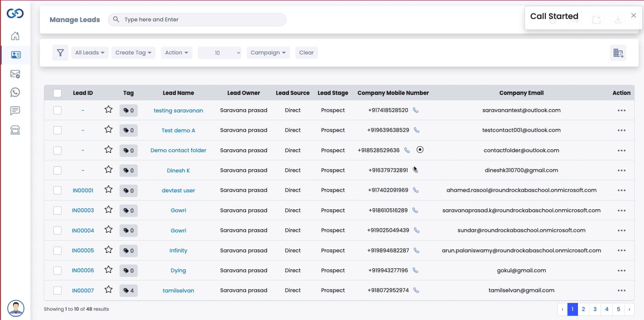Call Test demo A phone icon

417,130
